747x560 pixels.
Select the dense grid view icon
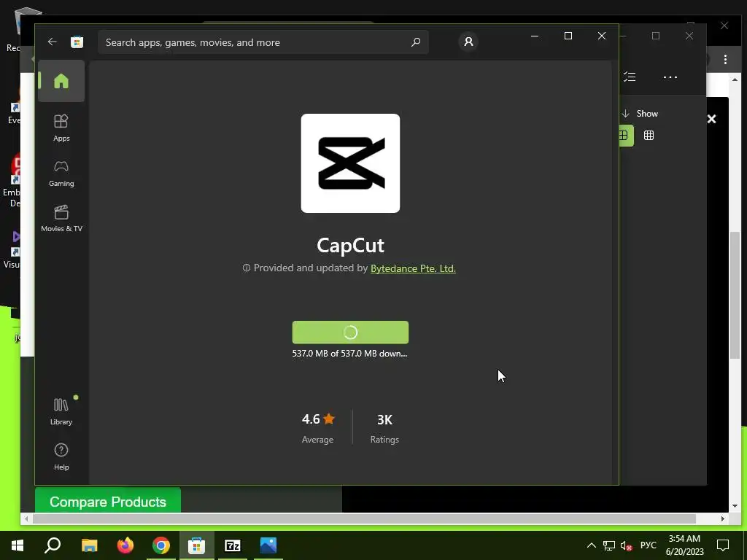(649, 135)
